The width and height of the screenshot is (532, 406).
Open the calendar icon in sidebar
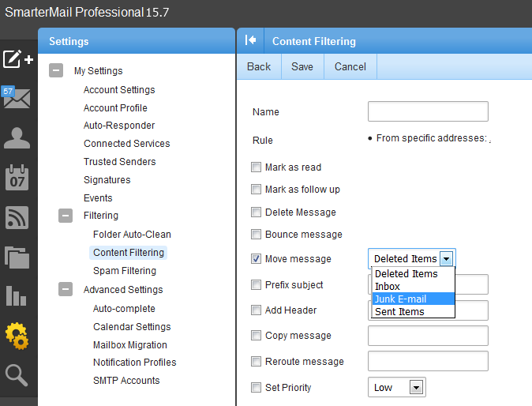click(x=17, y=177)
